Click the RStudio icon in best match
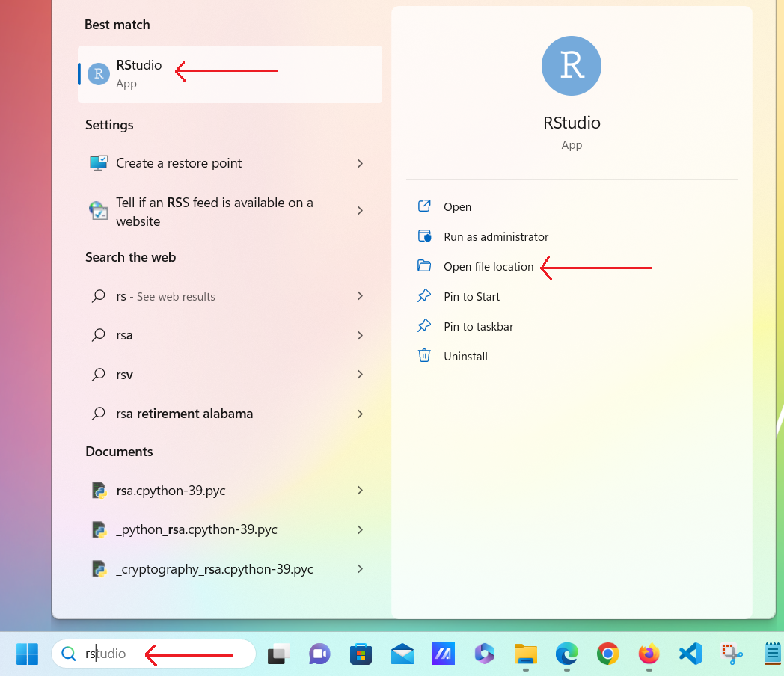This screenshot has height=676, width=784. point(99,75)
